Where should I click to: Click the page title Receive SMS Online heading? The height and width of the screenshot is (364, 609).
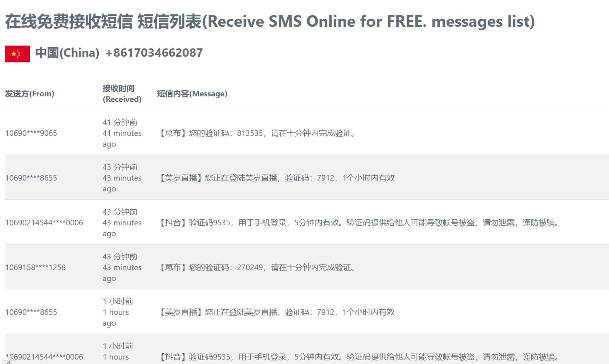tap(270, 21)
